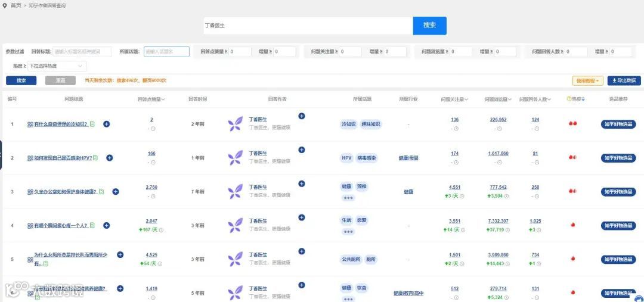This screenshot has width=644, height=302.
Task: Click the location pin icon in the breadcrumb
Action: click(x=5, y=6)
